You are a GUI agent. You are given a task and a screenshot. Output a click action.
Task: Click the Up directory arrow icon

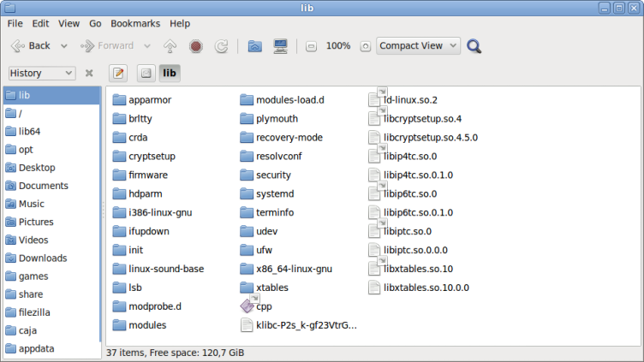pos(170,46)
